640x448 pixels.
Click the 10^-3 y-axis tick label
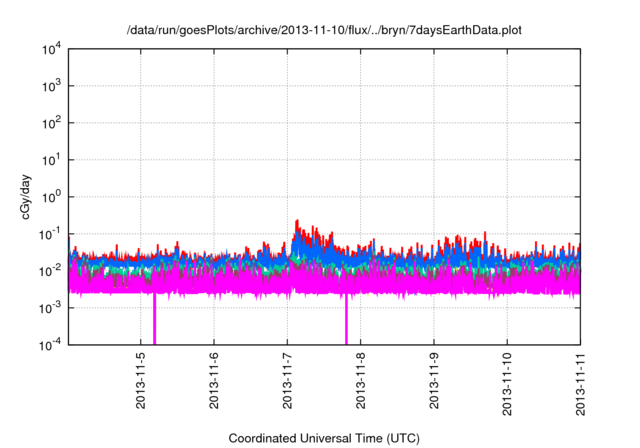tap(50, 308)
